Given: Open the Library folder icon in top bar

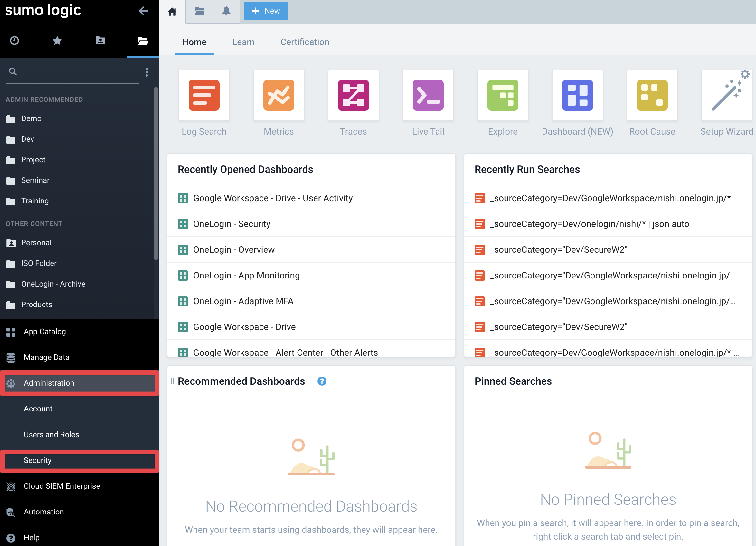Looking at the screenshot, I should click(199, 11).
